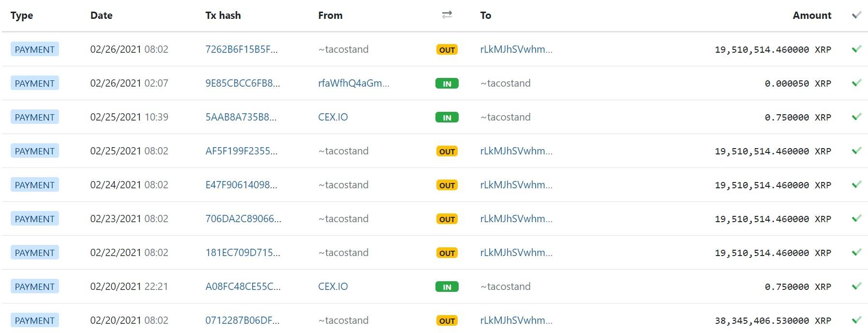The width and height of the screenshot is (868, 333).
Task: Open CEX.IO sender on 02/25/2021 row
Action: [333, 117]
